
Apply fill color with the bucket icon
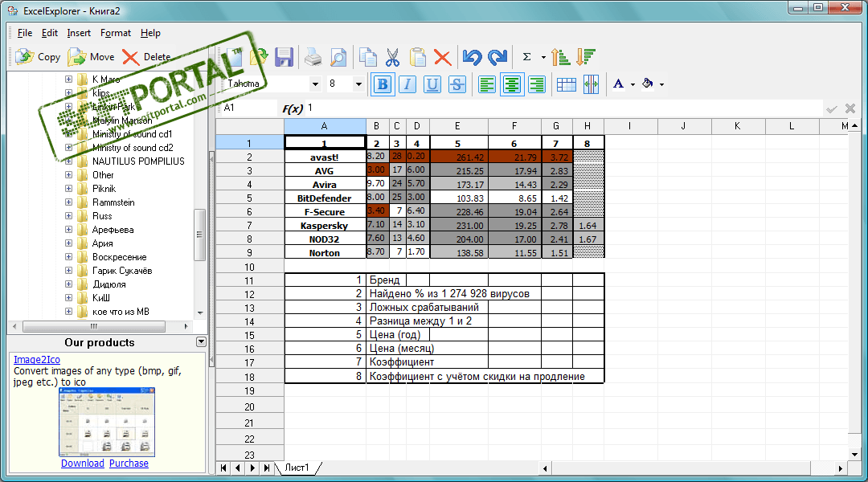(x=647, y=84)
